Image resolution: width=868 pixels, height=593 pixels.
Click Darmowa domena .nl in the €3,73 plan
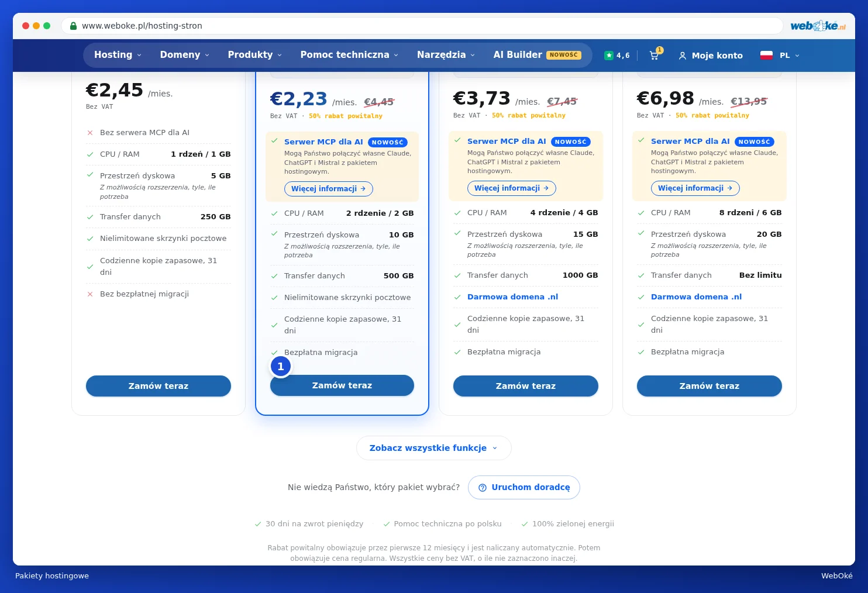(x=513, y=297)
